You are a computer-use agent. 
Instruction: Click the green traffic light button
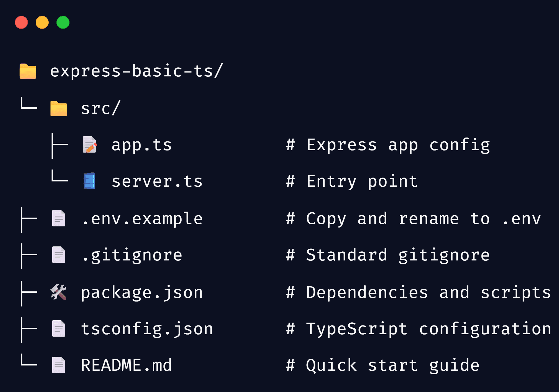tap(63, 23)
